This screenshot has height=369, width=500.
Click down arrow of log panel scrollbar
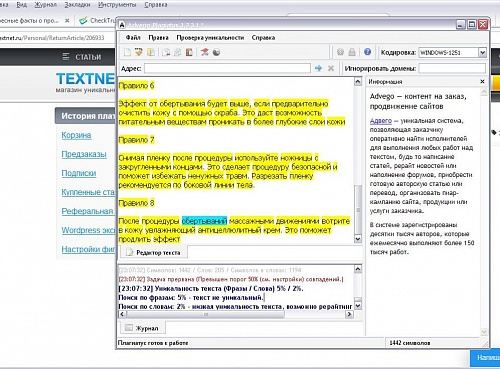click(x=358, y=306)
